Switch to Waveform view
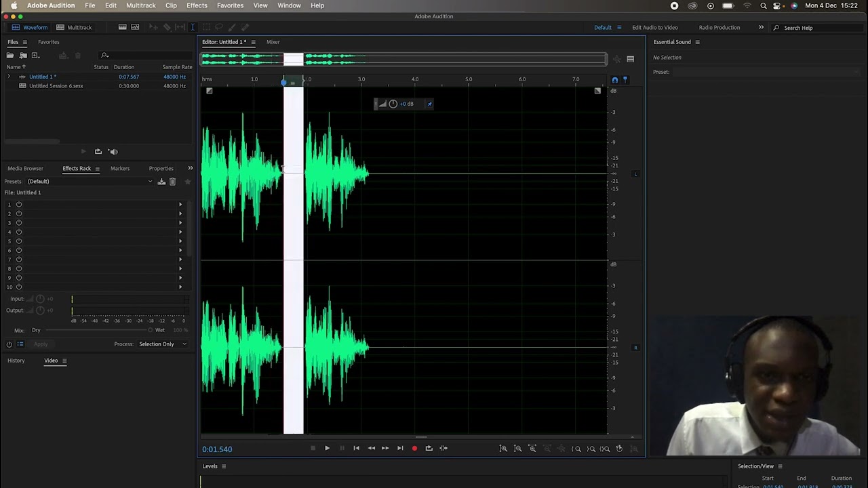Image resolution: width=868 pixels, height=488 pixels. point(29,27)
